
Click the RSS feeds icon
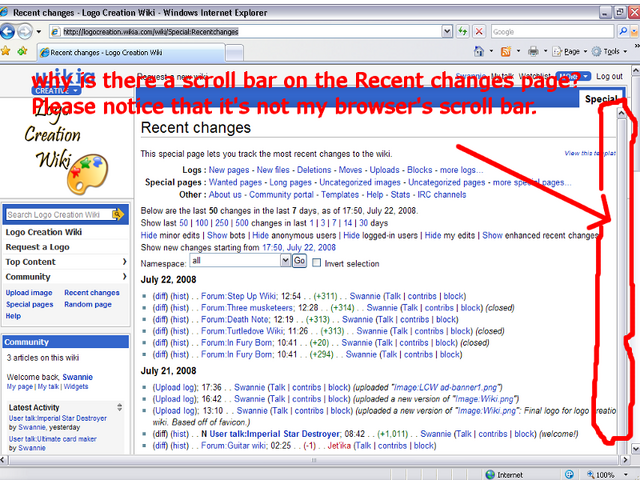pyautogui.click(x=506, y=51)
